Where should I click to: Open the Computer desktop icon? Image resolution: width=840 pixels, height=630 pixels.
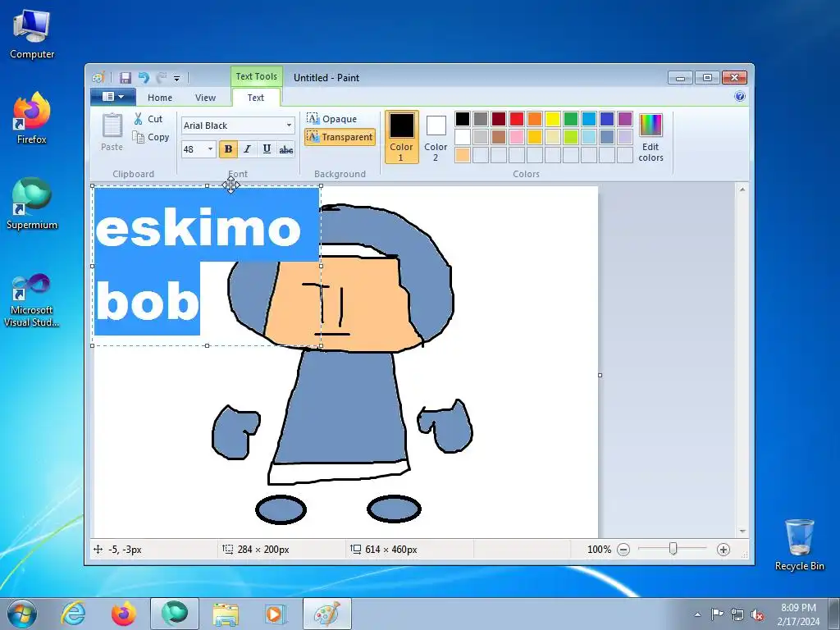[x=32, y=34]
